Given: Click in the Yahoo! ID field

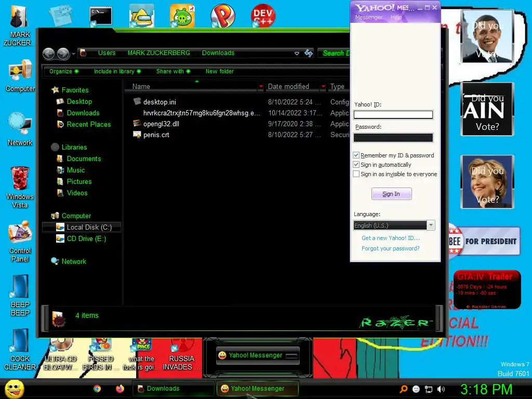Looking at the screenshot, I should pos(393,115).
